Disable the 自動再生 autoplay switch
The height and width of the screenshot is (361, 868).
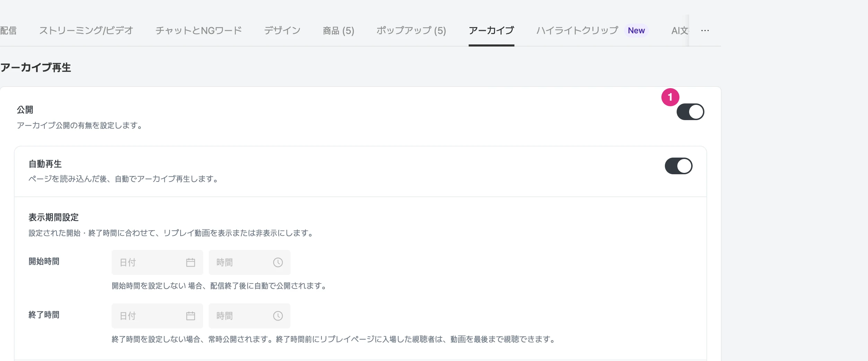(678, 166)
